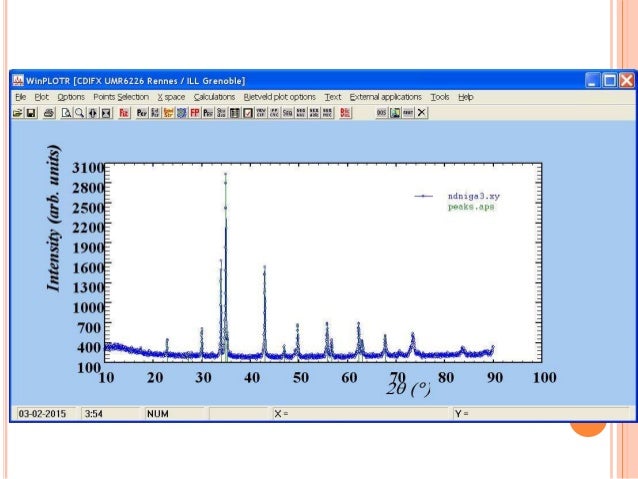Open the Points Selection menu
The height and width of the screenshot is (479, 638).
121,97
